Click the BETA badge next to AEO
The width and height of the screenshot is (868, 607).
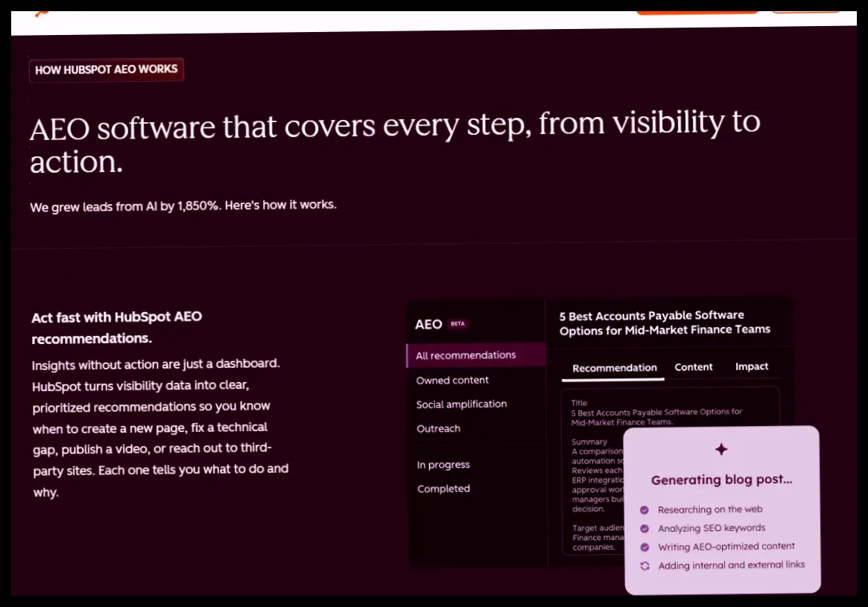pyautogui.click(x=457, y=324)
